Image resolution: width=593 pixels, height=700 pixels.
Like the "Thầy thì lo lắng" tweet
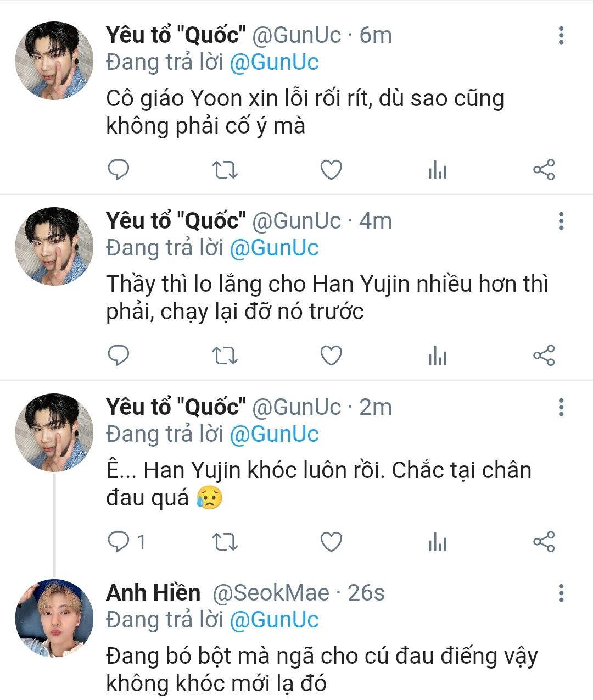coord(331,356)
